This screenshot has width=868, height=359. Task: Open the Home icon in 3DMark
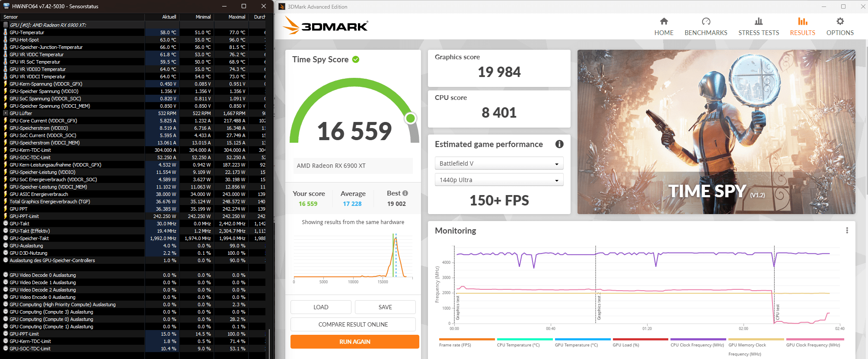click(664, 21)
